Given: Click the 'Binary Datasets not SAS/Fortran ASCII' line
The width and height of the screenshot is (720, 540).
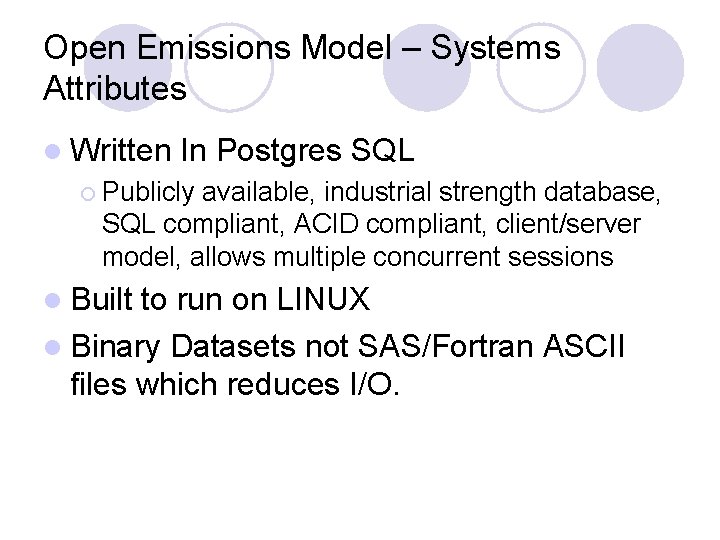Looking at the screenshot, I should (x=348, y=347).
